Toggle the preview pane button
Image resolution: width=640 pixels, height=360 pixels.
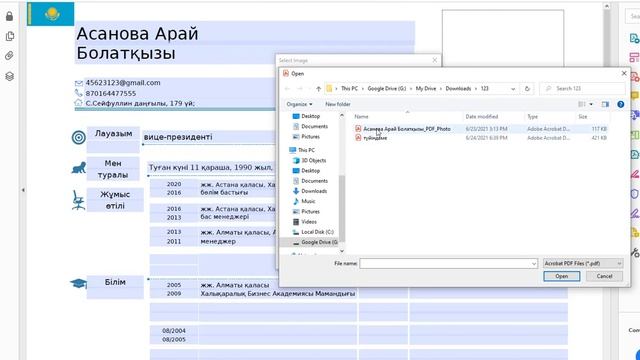tap(605, 104)
